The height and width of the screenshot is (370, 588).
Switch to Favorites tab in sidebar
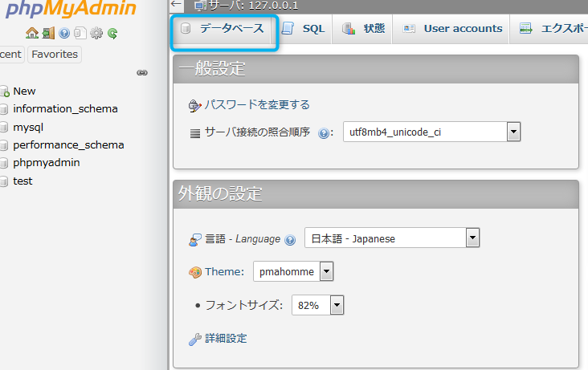click(x=55, y=55)
